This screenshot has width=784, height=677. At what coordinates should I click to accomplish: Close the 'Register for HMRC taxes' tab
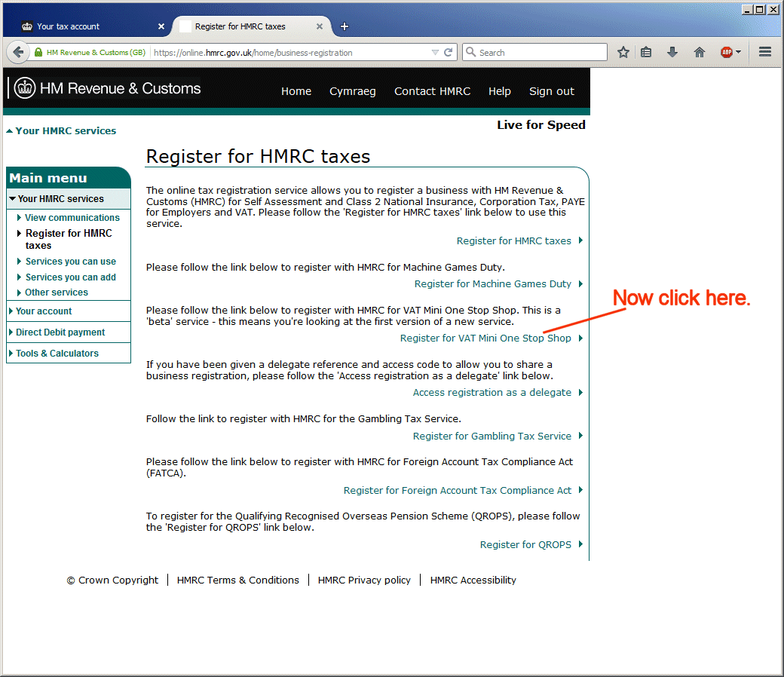(320, 26)
